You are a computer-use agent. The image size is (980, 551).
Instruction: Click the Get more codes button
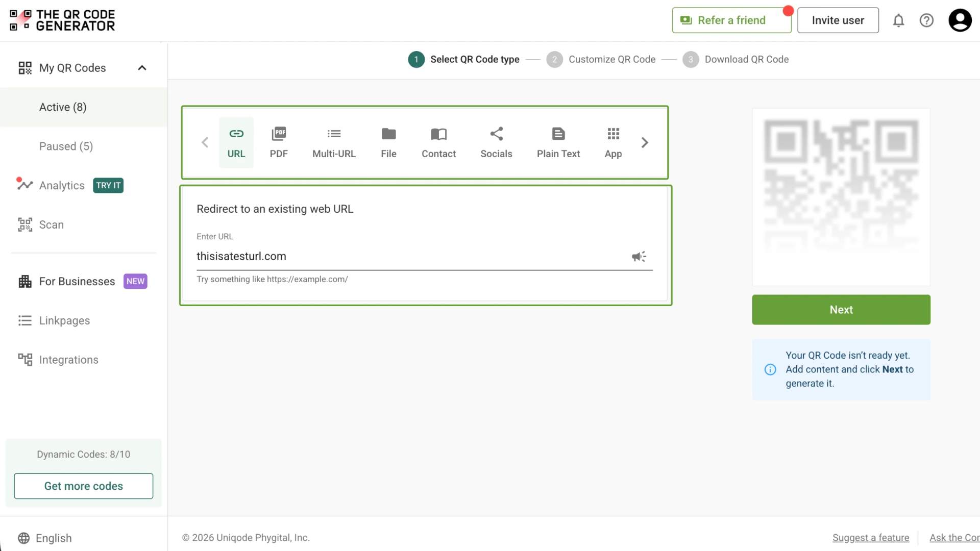[x=84, y=486]
